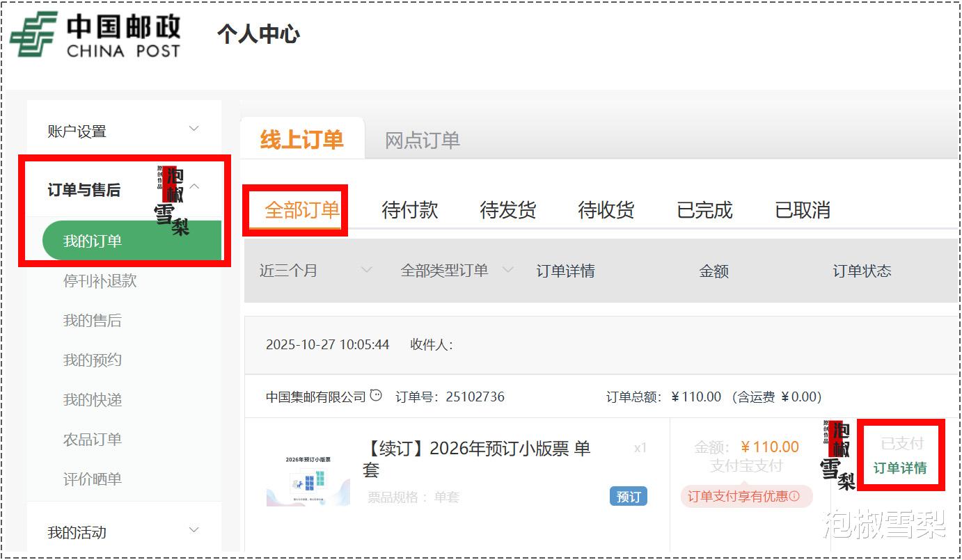
Task: Click the 订单详情 column header
Action: pos(565,271)
